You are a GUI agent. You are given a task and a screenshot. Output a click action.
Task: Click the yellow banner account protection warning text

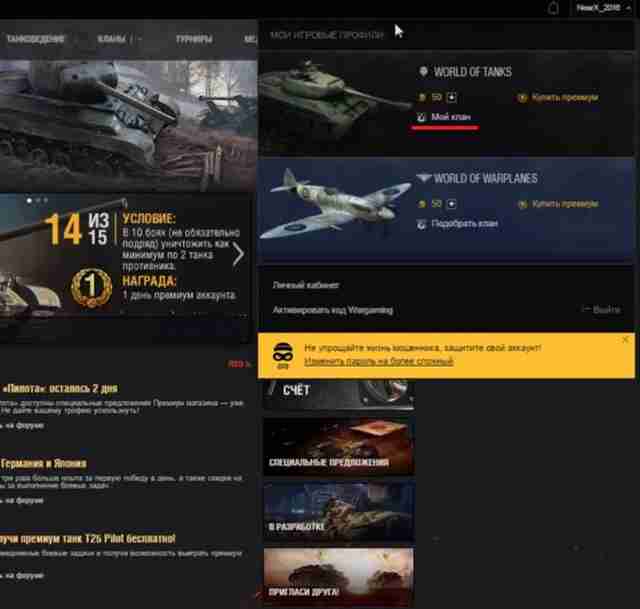click(x=422, y=348)
